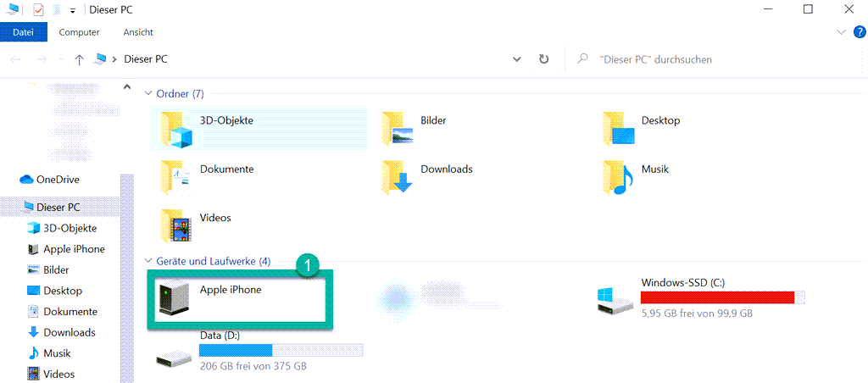Image resolution: width=868 pixels, height=383 pixels.
Task: Click the Forward navigation arrow
Action: (42, 59)
